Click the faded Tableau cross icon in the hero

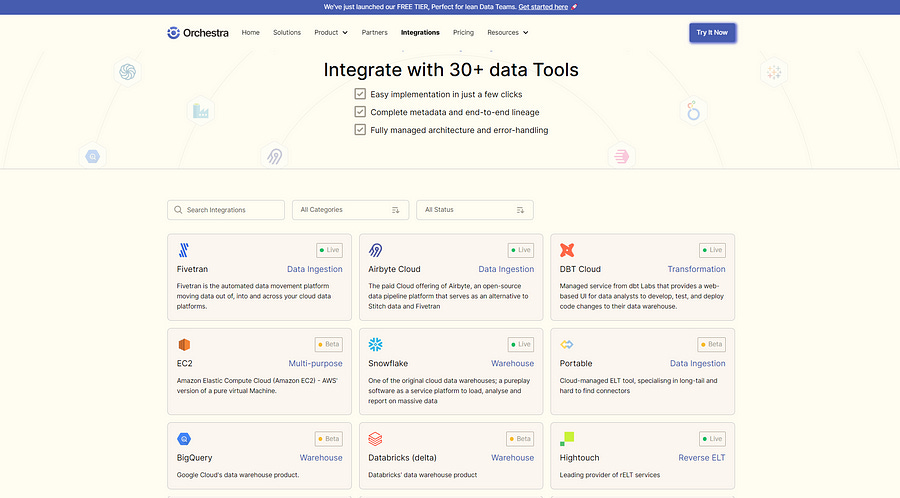click(774, 72)
